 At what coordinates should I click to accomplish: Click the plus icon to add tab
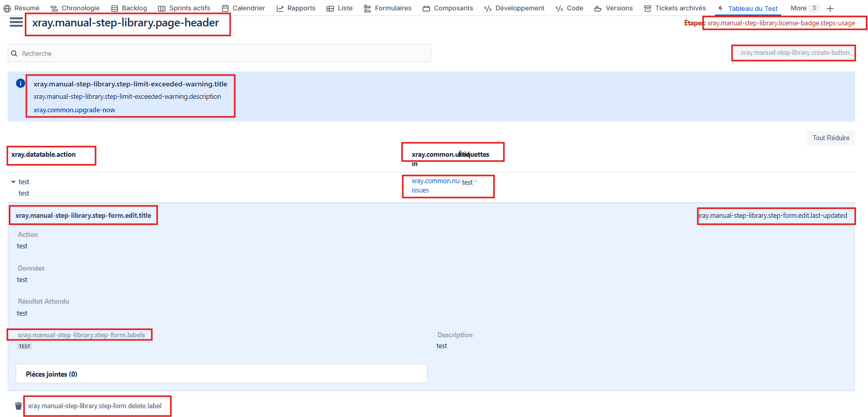(830, 8)
